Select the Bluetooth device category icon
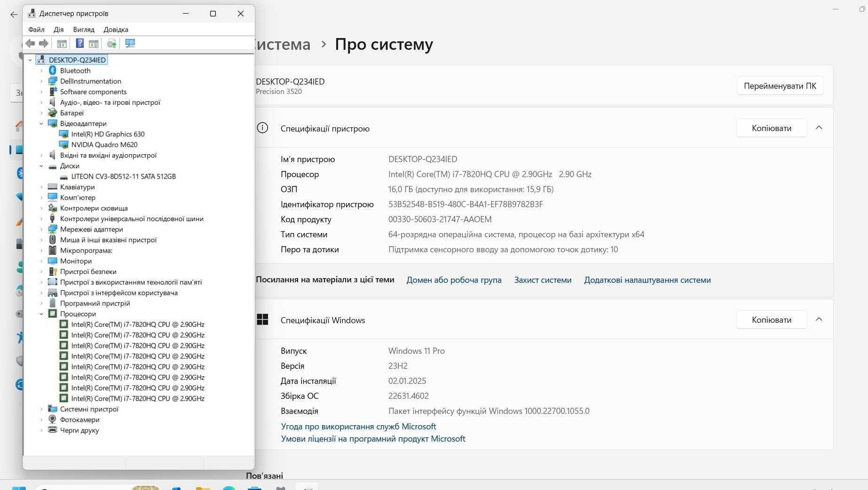This screenshot has height=490, width=868. pyautogui.click(x=53, y=70)
